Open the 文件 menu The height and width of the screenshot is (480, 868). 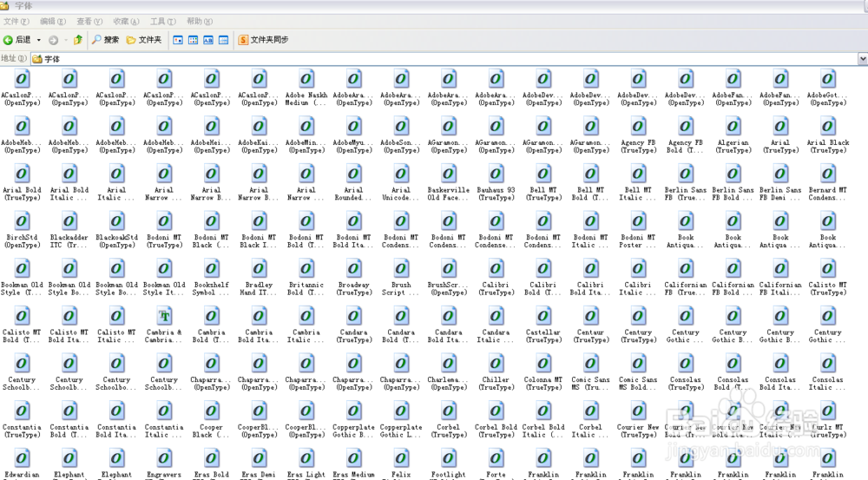(x=16, y=22)
